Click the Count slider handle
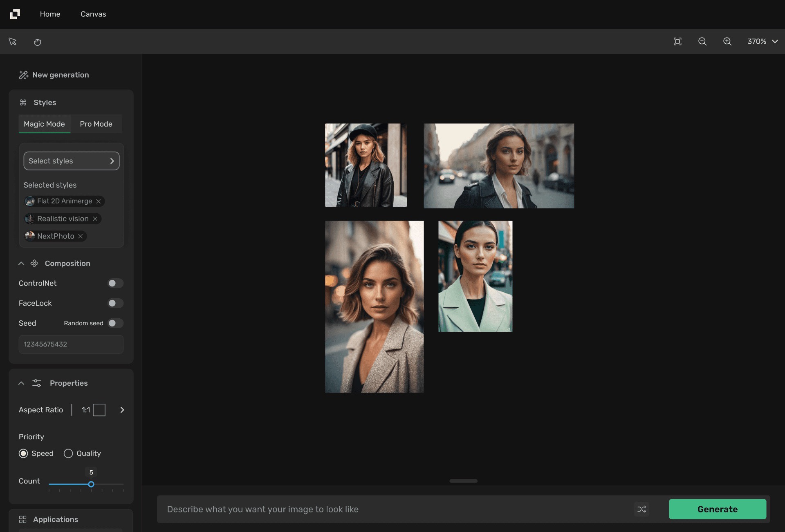This screenshot has height=532, width=785. (x=91, y=484)
